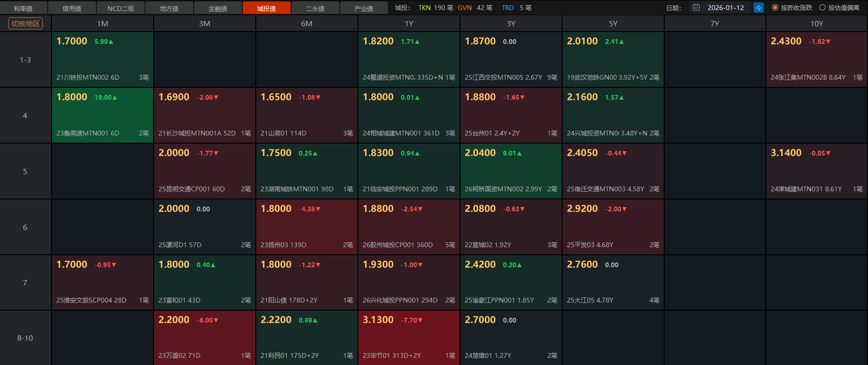
Task: Click the 6M column header
Action: point(307,23)
